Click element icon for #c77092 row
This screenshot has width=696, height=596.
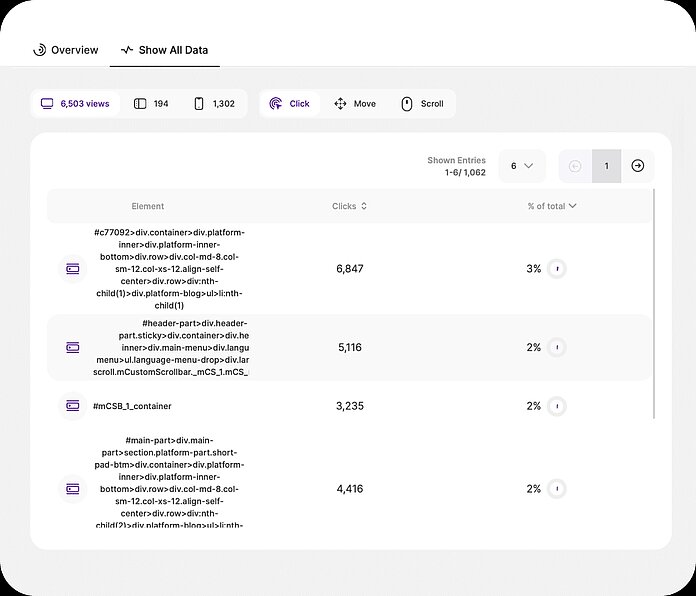click(x=72, y=269)
